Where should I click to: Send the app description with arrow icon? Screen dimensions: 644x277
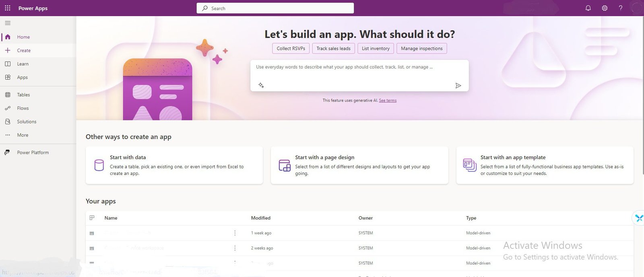tap(458, 86)
